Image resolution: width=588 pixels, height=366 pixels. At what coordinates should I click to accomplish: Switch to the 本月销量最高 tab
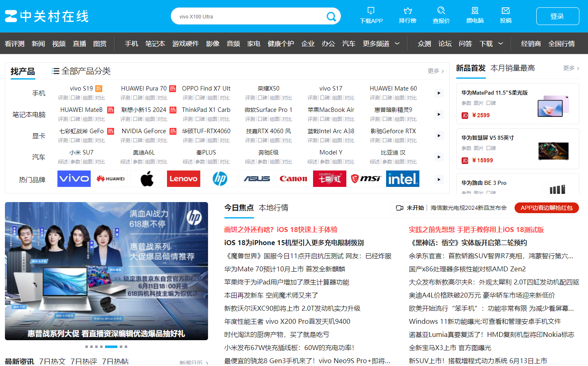512,68
